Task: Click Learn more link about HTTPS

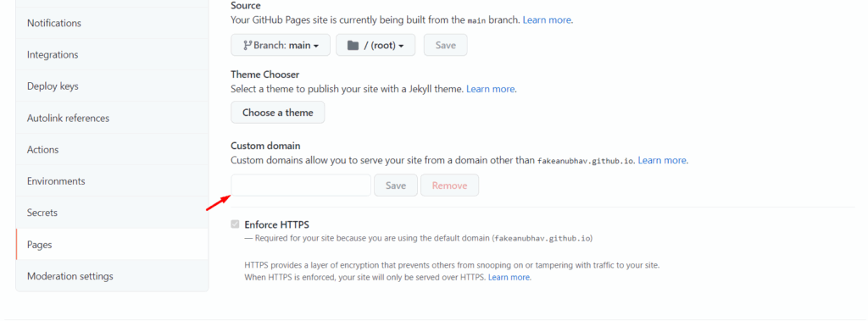Action: tap(509, 277)
